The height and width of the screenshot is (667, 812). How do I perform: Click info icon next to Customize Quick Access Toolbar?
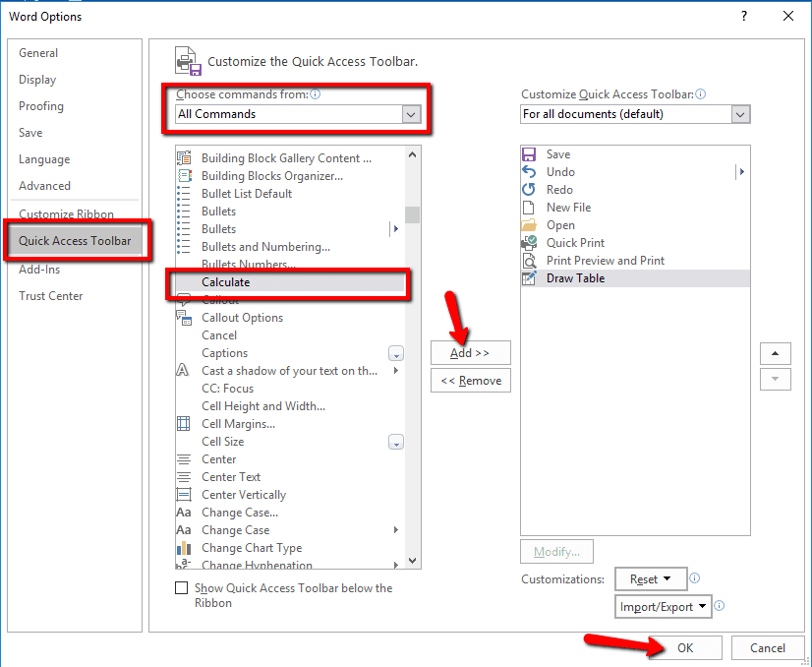[700, 93]
